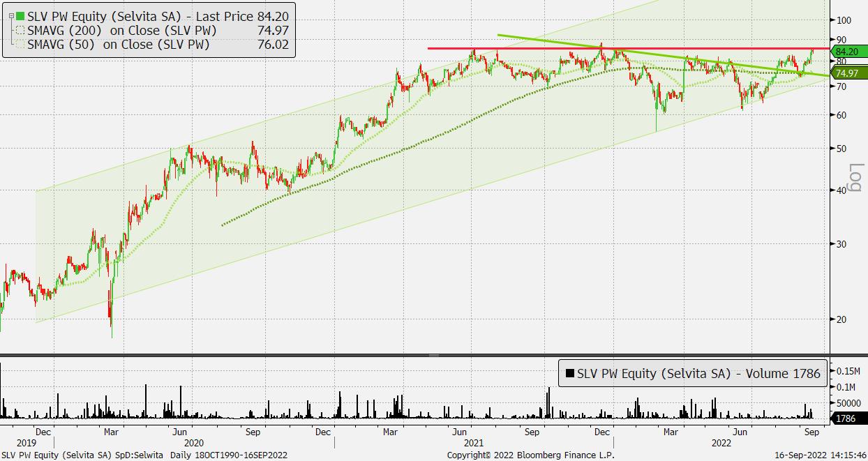Click the green SLV PW Equity color swatch
Screen dimensions: 868x461
pos(20,15)
